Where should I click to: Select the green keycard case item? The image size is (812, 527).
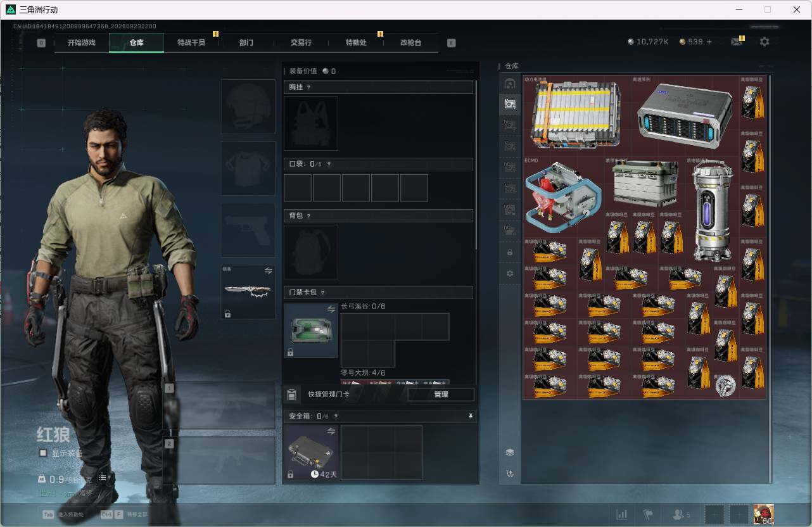(x=311, y=330)
